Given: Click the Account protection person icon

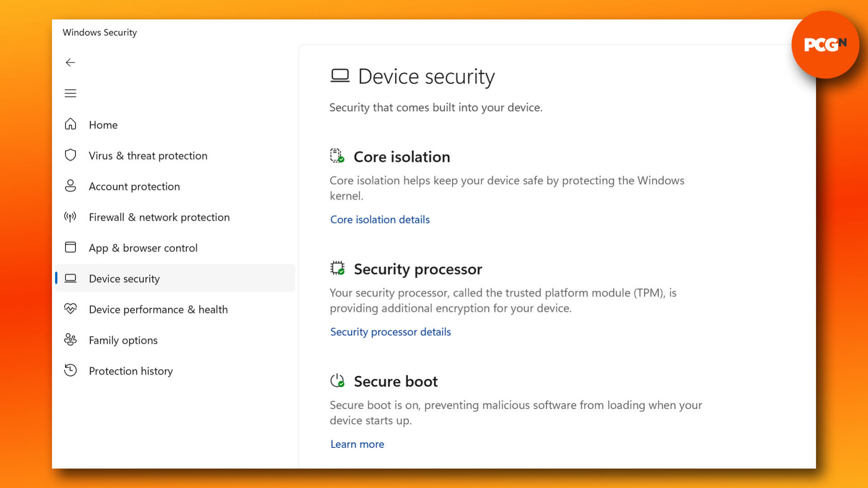Looking at the screenshot, I should click(x=70, y=186).
